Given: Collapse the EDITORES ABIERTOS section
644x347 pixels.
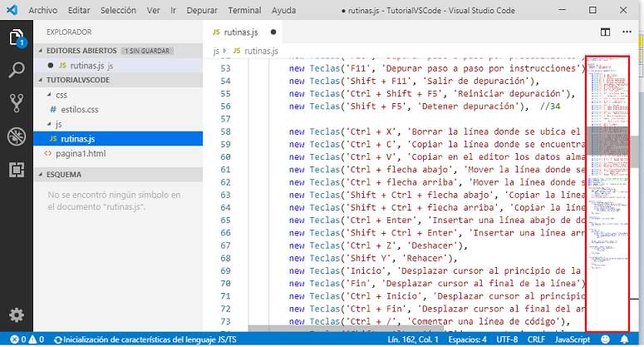Looking at the screenshot, I should point(40,51).
